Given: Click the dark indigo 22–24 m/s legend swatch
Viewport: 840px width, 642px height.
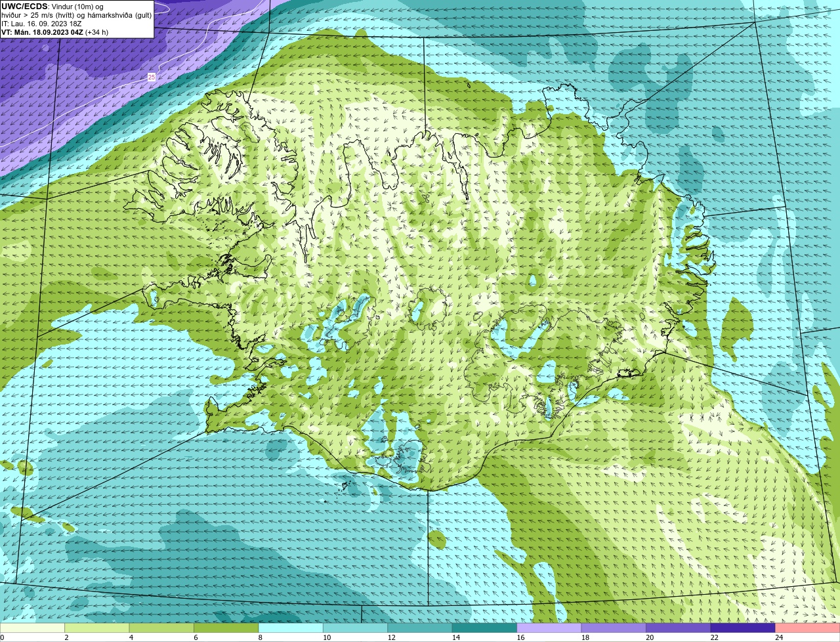Looking at the screenshot, I should point(743,628).
